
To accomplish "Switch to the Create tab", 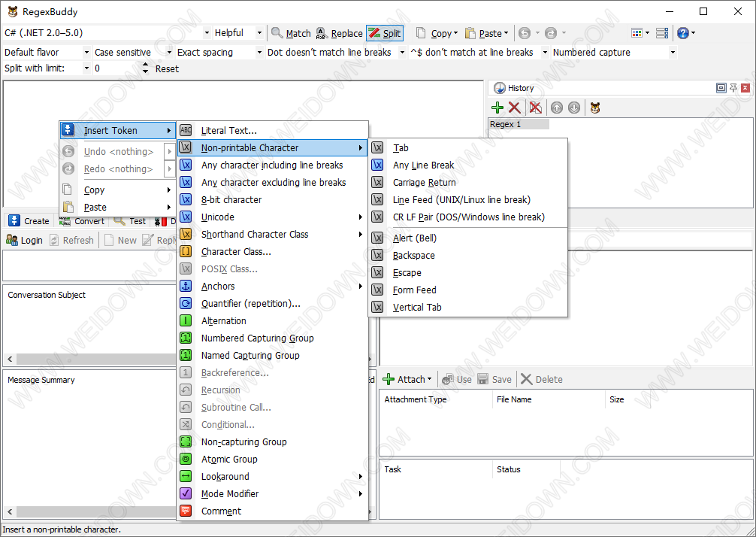I will point(29,221).
